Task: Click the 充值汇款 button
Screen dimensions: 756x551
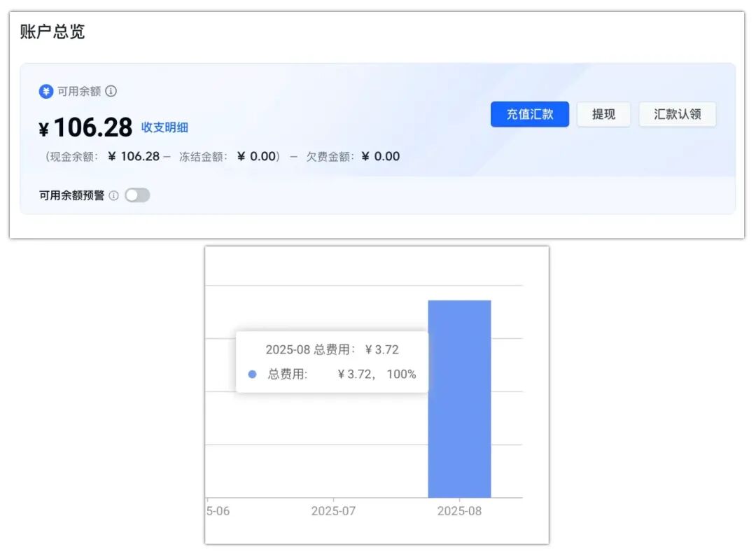Action: [x=529, y=114]
